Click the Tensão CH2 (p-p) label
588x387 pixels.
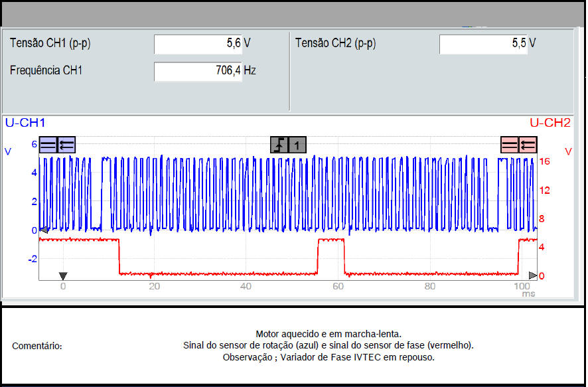(335, 44)
